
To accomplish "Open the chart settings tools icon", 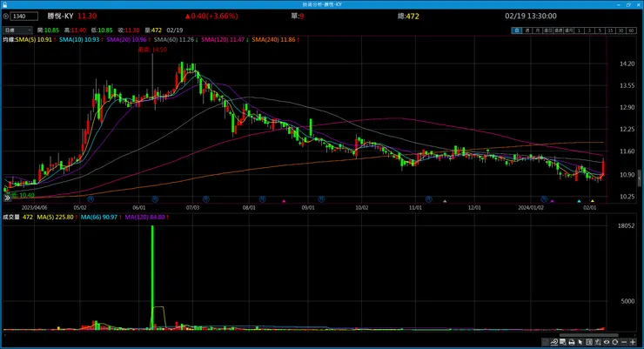I will [x=598, y=342].
